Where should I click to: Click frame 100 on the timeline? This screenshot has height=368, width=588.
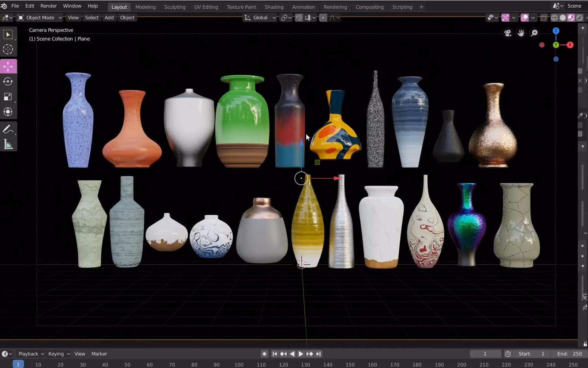pos(239,365)
